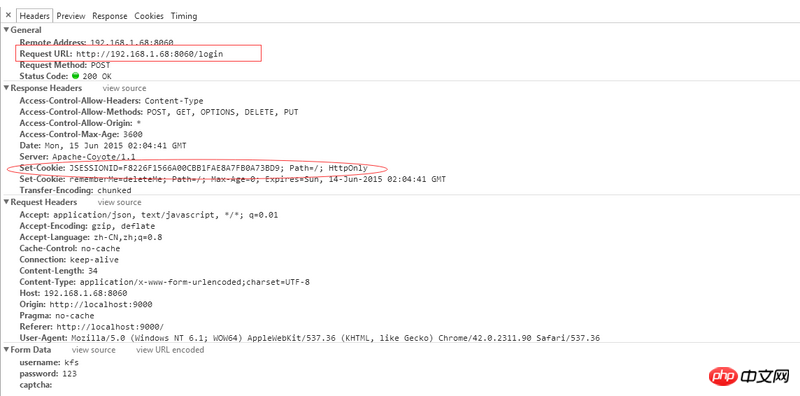Click the Request URL value
The image size is (800, 396).
pos(150,54)
